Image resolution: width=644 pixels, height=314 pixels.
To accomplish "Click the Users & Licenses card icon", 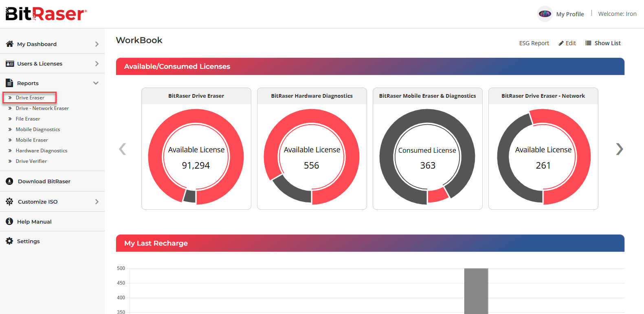I will click(10, 64).
